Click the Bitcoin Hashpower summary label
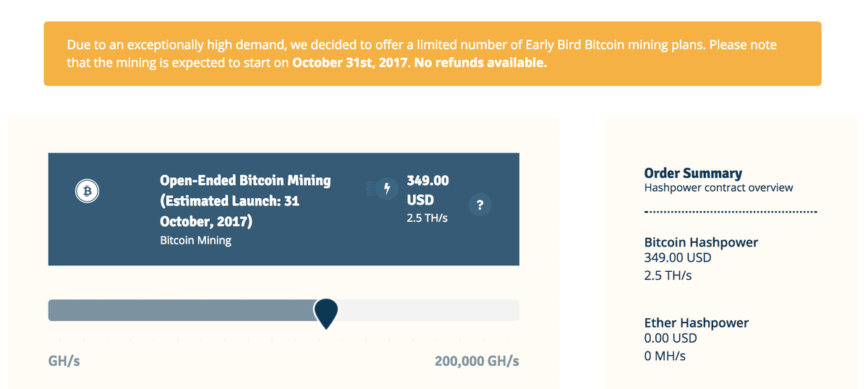The image size is (868, 389). click(701, 242)
